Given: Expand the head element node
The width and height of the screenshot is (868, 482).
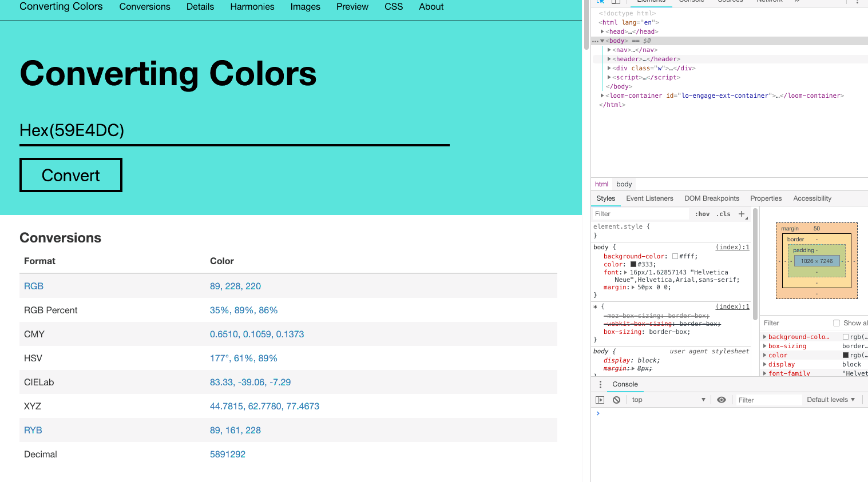Looking at the screenshot, I should click(x=602, y=32).
